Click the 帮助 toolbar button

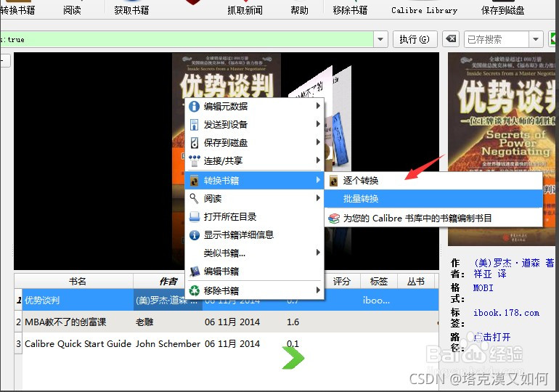[299, 10]
